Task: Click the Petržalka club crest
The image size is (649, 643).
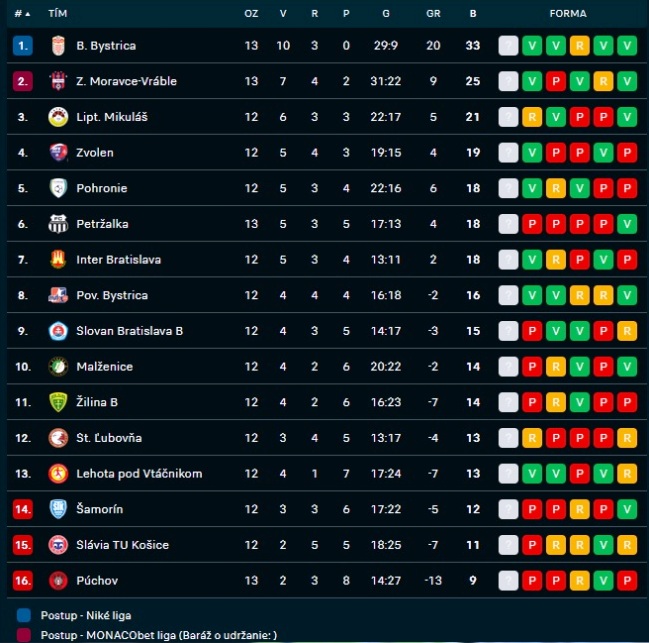Action: 58,224
